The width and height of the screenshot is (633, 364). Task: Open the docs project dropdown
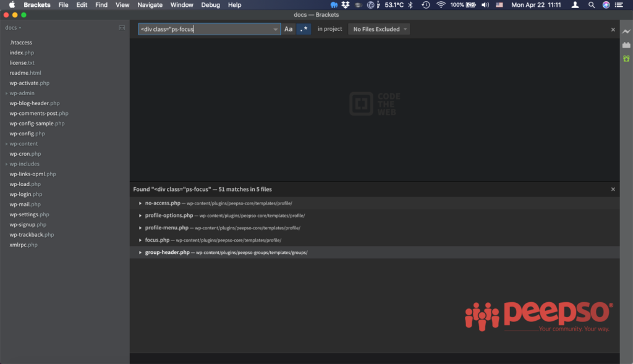point(13,28)
